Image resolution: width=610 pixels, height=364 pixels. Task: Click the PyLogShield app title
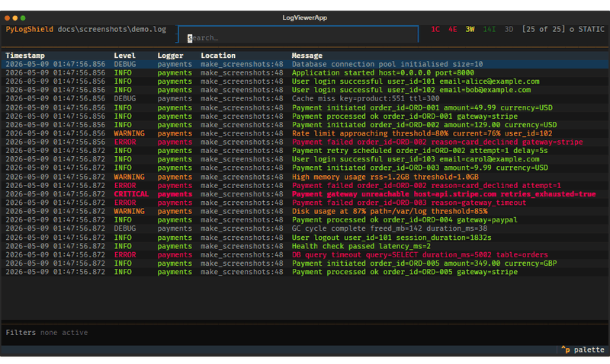[x=29, y=30]
